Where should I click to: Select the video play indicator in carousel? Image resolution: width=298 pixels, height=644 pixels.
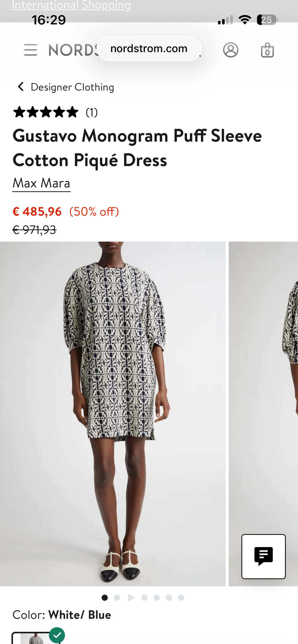[131, 598]
